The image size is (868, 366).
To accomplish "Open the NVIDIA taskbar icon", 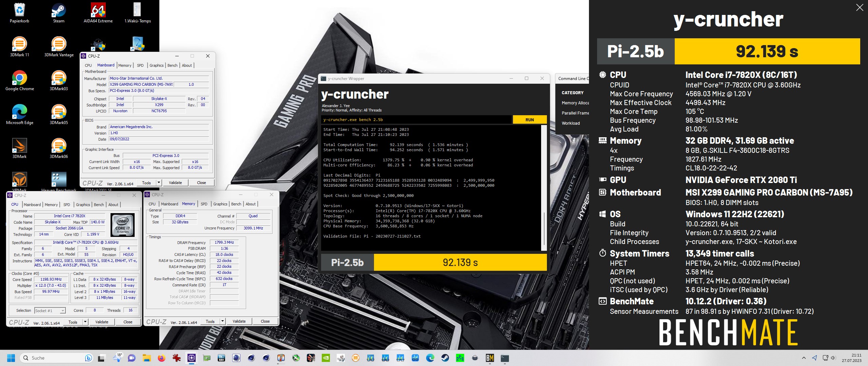I will click(325, 358).
